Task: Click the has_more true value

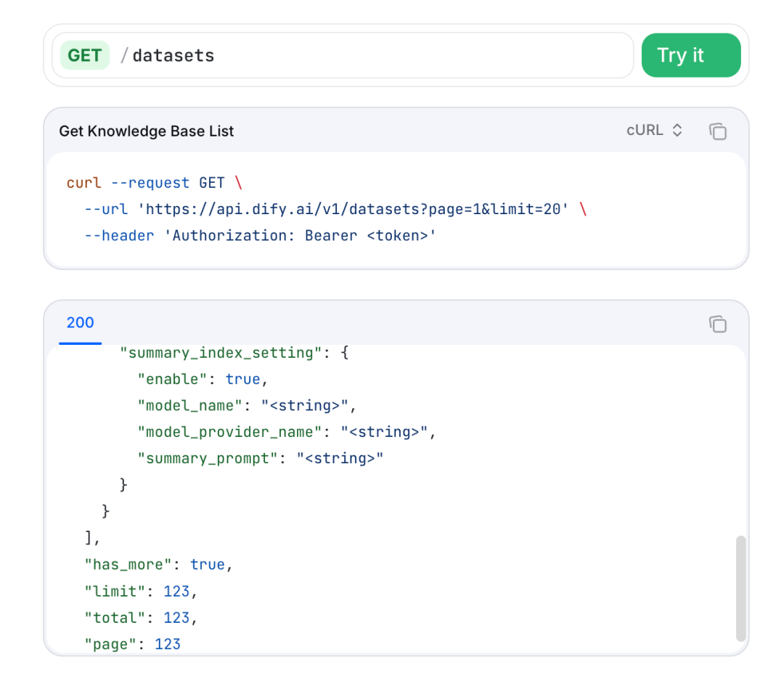Action: point(208,564)
